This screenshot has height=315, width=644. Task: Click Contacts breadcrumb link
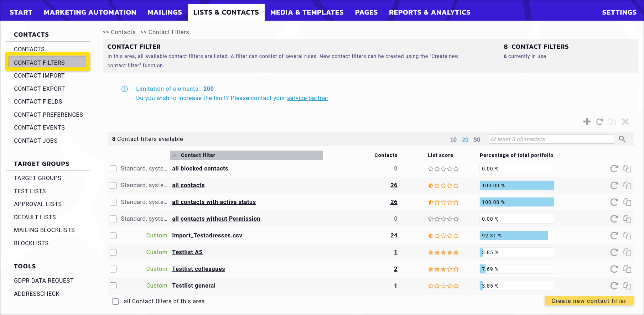(123, 32)
